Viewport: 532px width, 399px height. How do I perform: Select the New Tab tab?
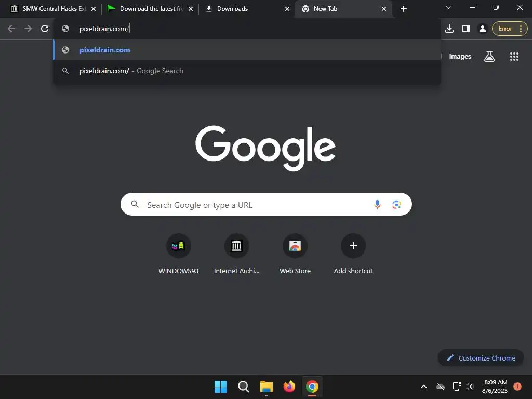tap(343, 9)
